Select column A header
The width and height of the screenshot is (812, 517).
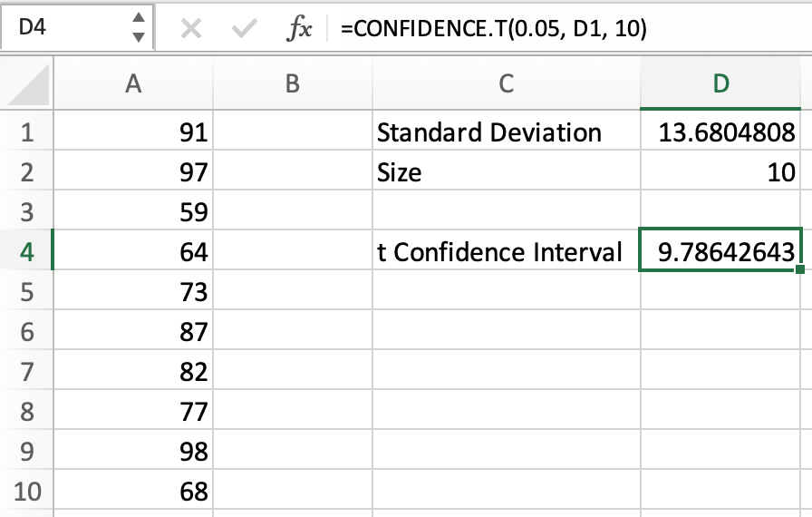click(x=133, y=84)
